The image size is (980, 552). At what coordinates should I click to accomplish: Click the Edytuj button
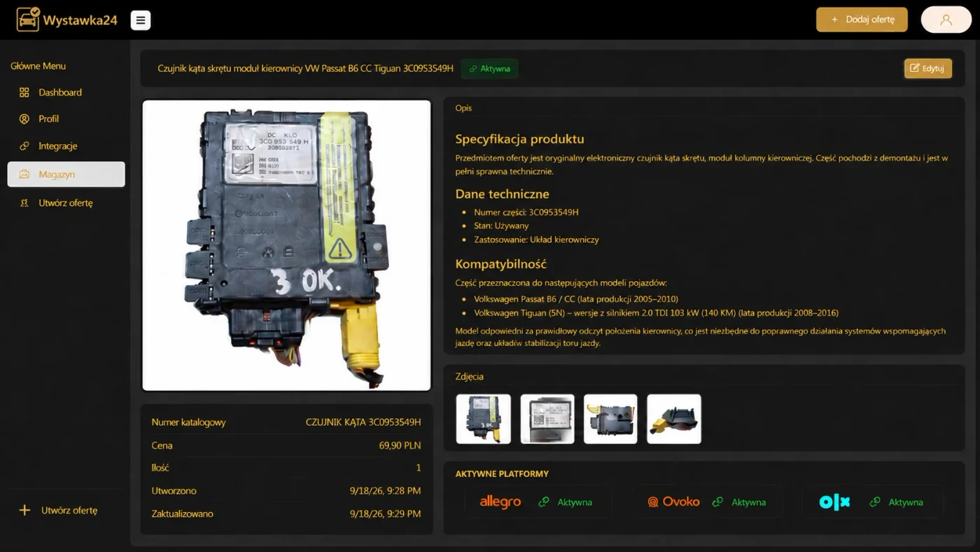927,68
